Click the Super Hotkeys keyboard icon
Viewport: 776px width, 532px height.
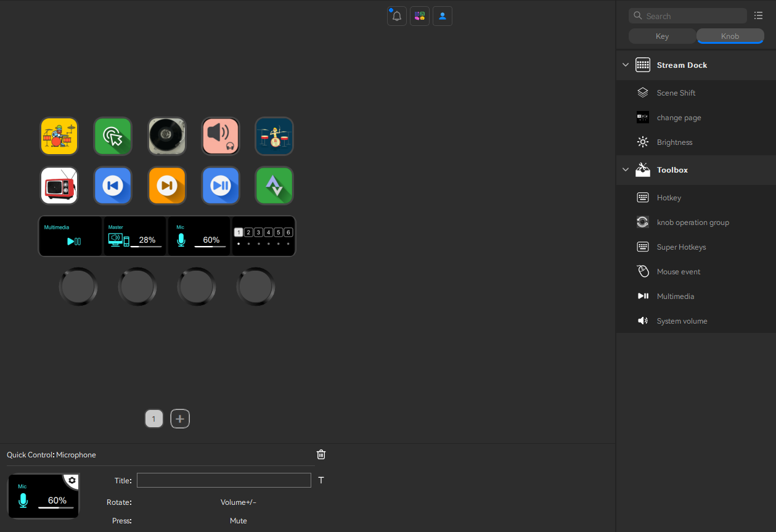coord(643,247)
